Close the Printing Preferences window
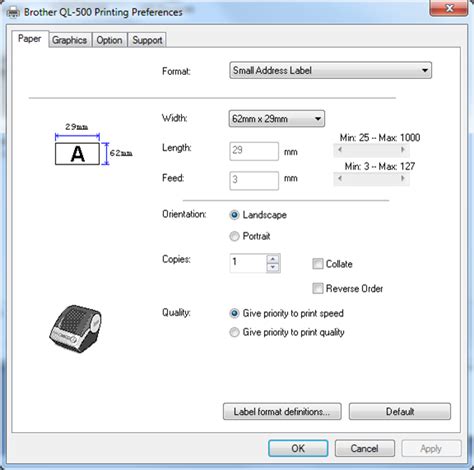This screenshot has width=474, height=470. coord(449,8)
